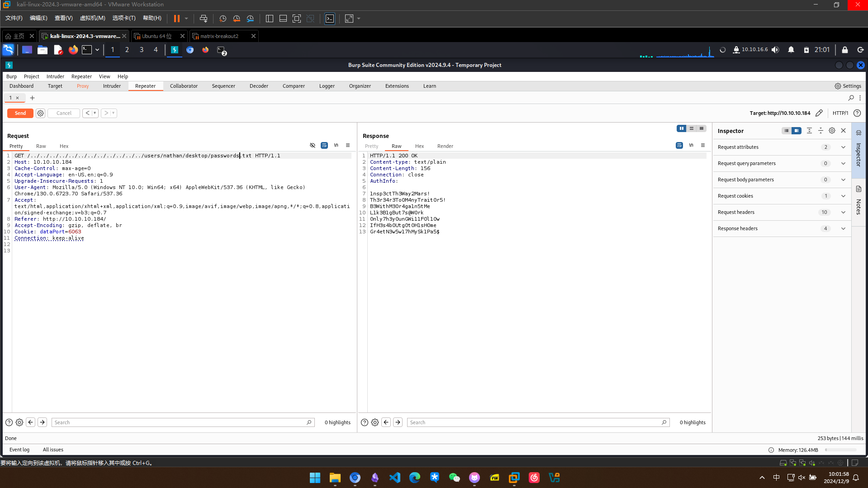Switch to the Intruder tab
Image resolution: width=868 pixels, height=488 pixels.
click(112, 86)
